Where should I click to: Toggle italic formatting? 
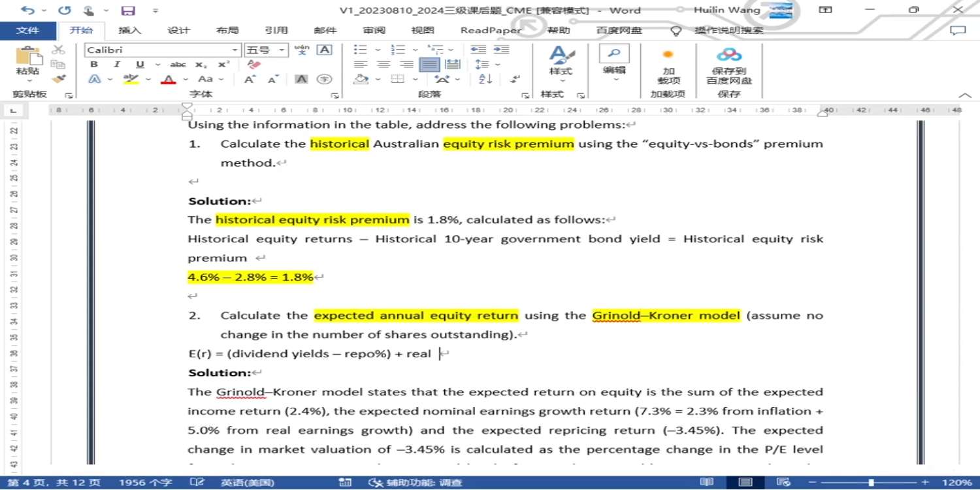point(117,64)
